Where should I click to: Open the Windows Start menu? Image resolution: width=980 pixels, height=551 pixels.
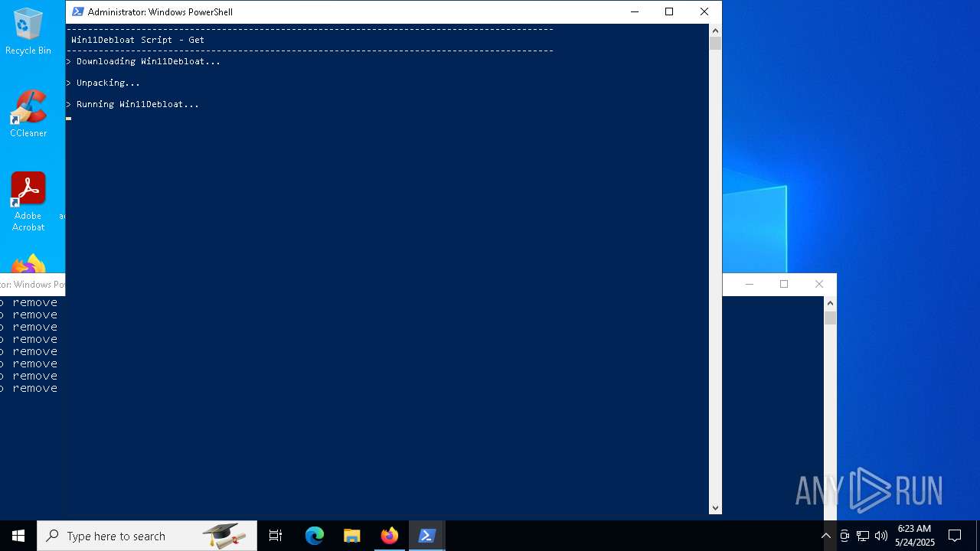tap(18, 536)
